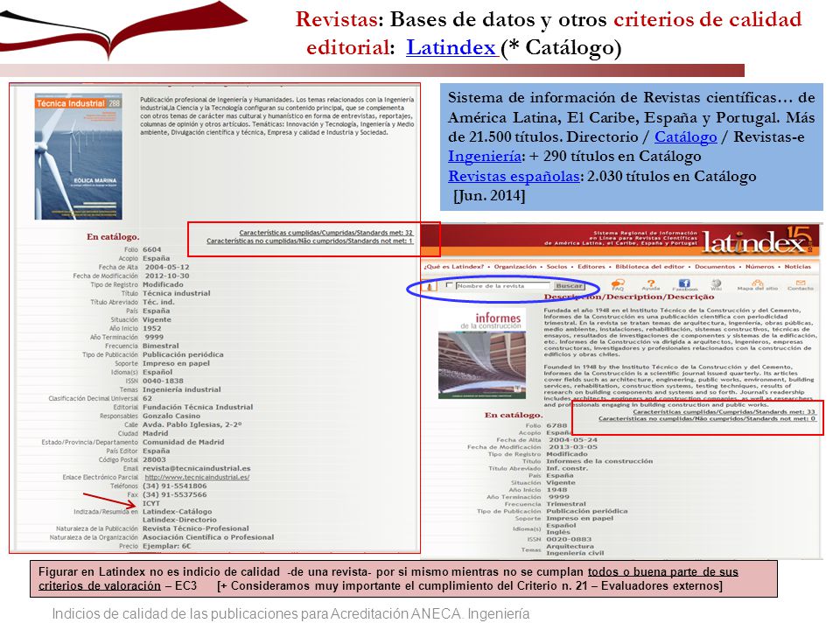Click the phone number (34) 91-5541806
Viewport: 840px width, 630px height.
(x=175, y=486)
